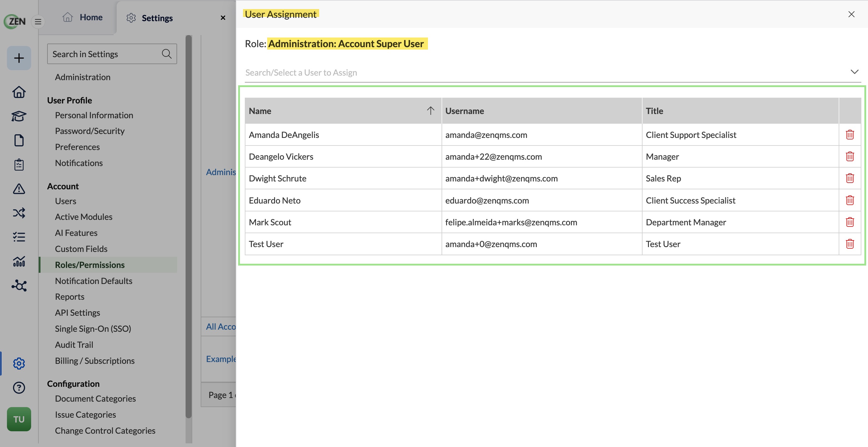Image resolution: width=868 pixels, height=447 pixels.
Task: Open the network nodes icon
Action: click(x=19, y=285)
